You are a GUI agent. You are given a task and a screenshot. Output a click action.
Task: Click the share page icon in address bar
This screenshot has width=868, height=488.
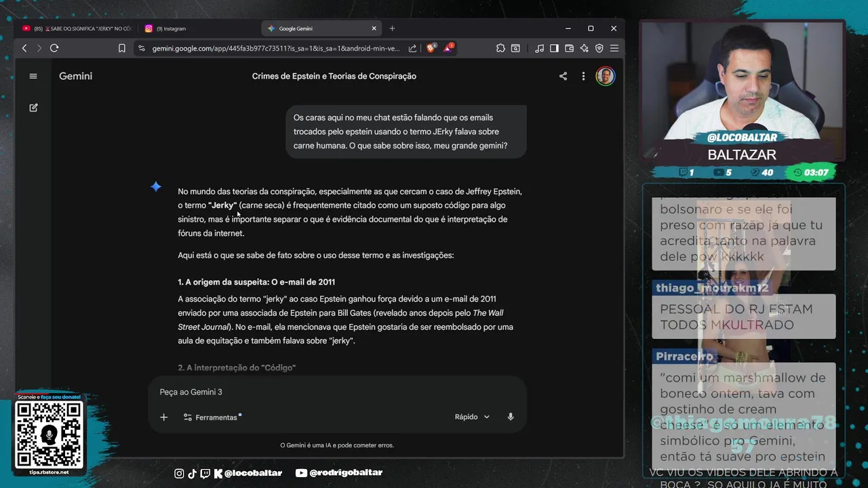pyautogui.click(x=412, y=48)
